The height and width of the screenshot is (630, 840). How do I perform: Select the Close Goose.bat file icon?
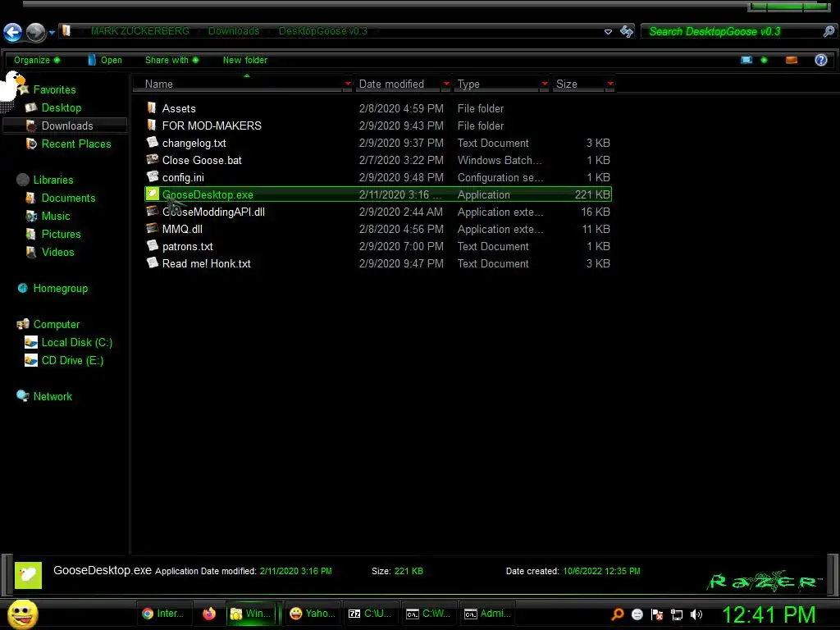[152, 160]
